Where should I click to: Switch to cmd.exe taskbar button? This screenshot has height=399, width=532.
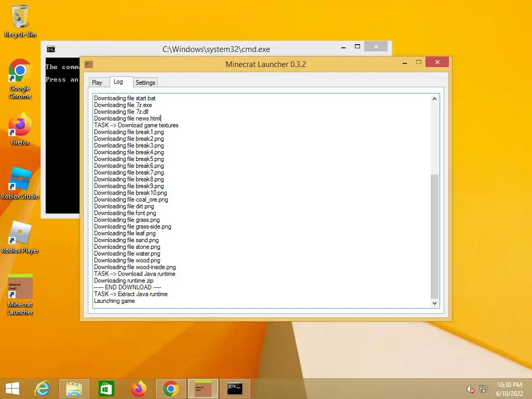[x=235, y=389]
